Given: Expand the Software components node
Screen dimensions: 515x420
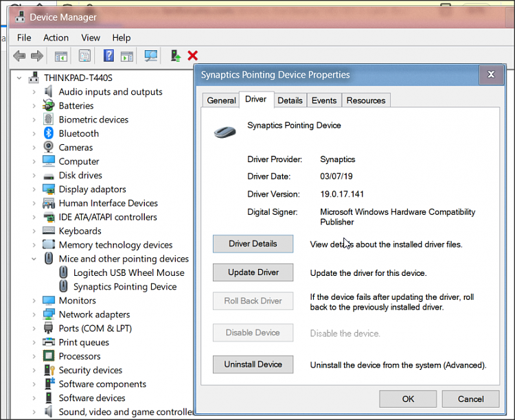Looking at the screenshot, I should click(x=34, y=384).
